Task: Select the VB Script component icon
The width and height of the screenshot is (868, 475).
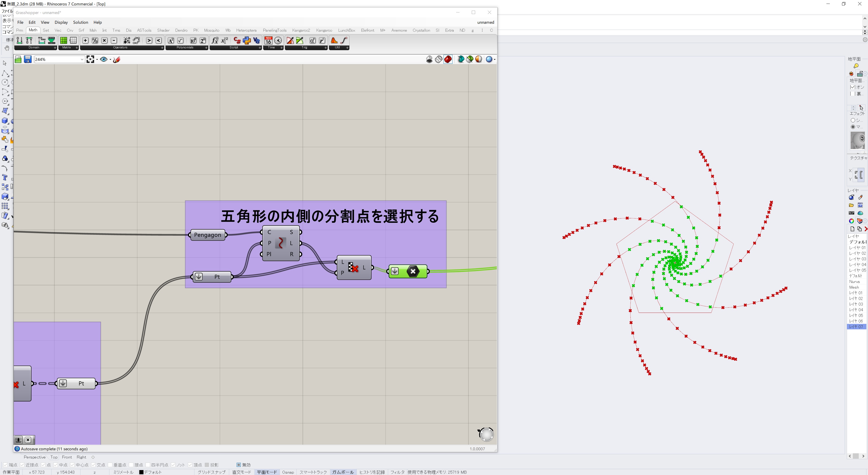Action: [x=256, y=40]
